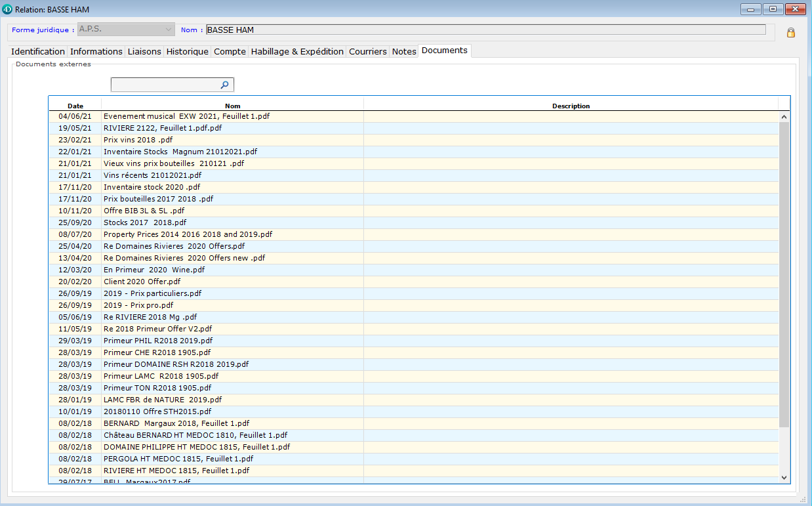
Task: Select the 2019 - Prix pro.pdf entry
Action: [x=138, y=305]
